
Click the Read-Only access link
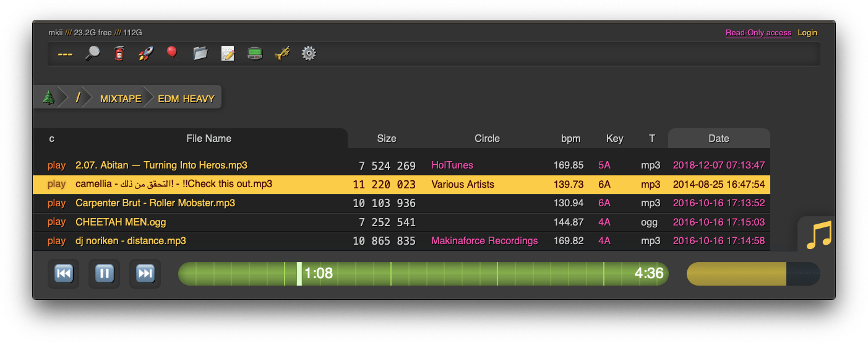758,33
